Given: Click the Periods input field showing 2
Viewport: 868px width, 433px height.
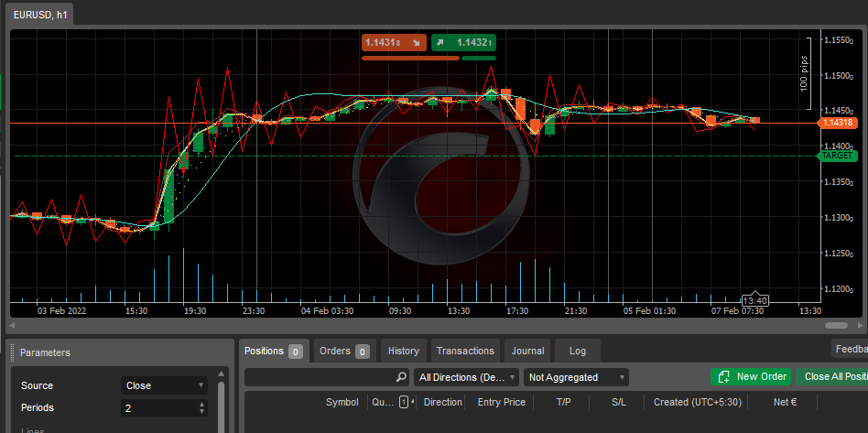Looking at the screenshot, I should [159, 408].
